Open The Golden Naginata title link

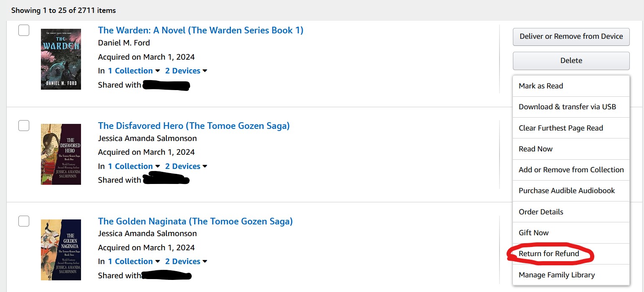point(195,221)
